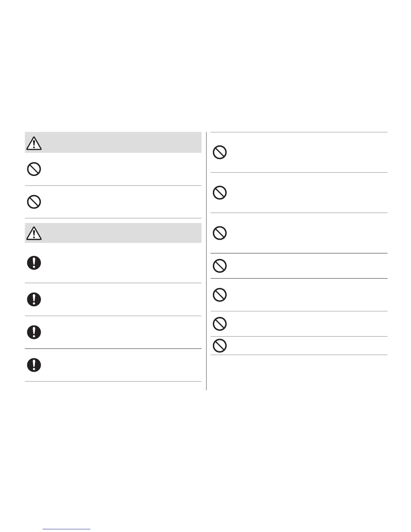Click sixth prohibition icon in right column
Screen dimensions: 411x532
(x=220, y=324)
